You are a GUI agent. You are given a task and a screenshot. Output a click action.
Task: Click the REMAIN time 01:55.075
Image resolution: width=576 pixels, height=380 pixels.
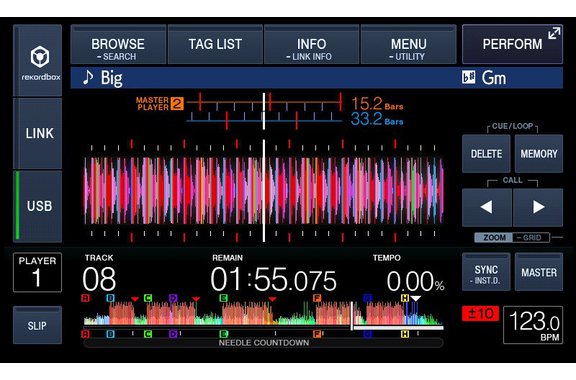pyautogui.click(x=273, y=279)
